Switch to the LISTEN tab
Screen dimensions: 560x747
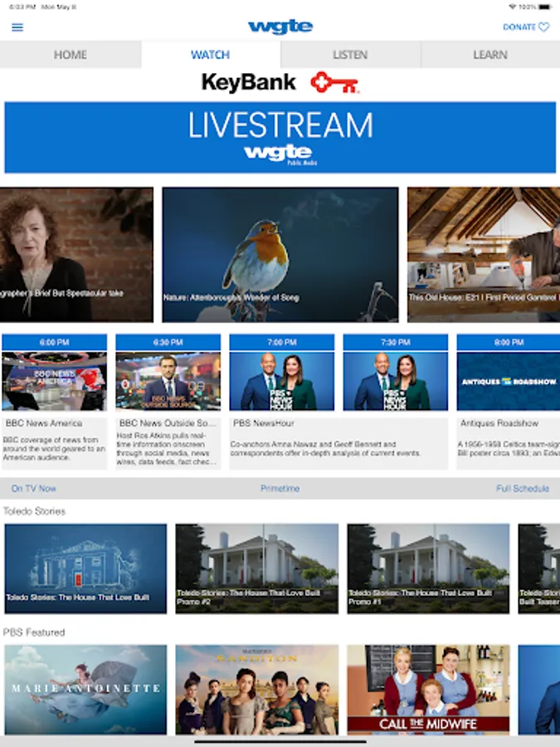tap(350, 55)
